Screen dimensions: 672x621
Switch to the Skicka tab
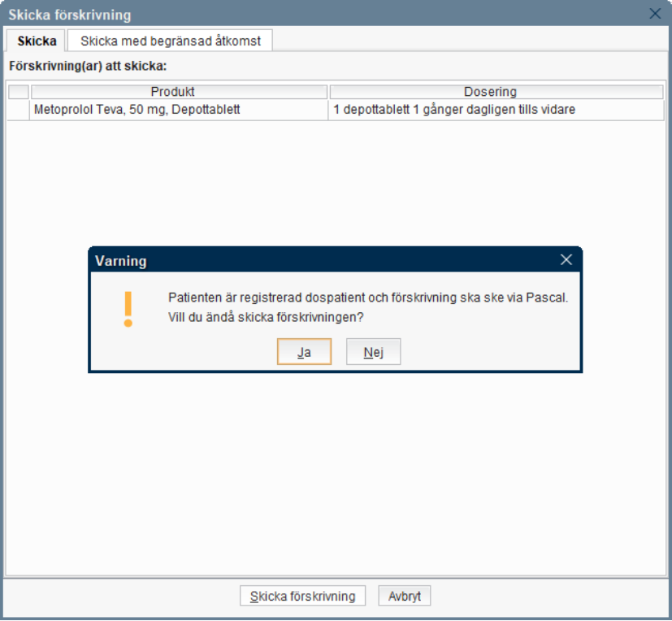[37, 41]
